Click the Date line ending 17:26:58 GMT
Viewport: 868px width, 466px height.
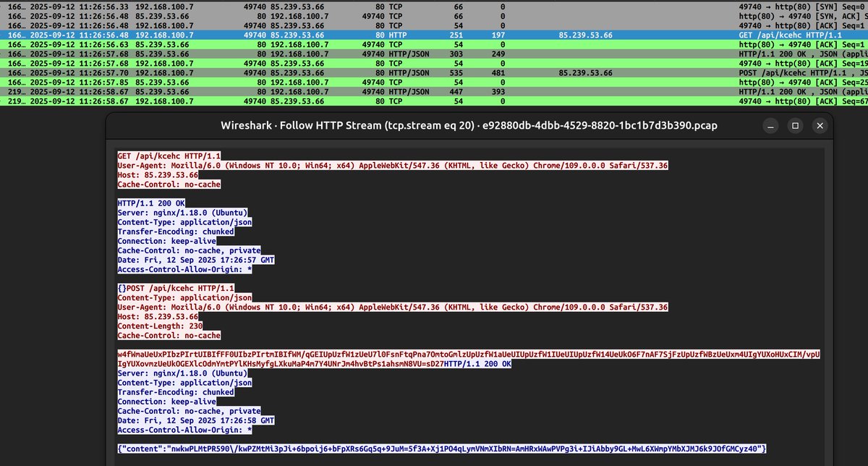point(196,420)
